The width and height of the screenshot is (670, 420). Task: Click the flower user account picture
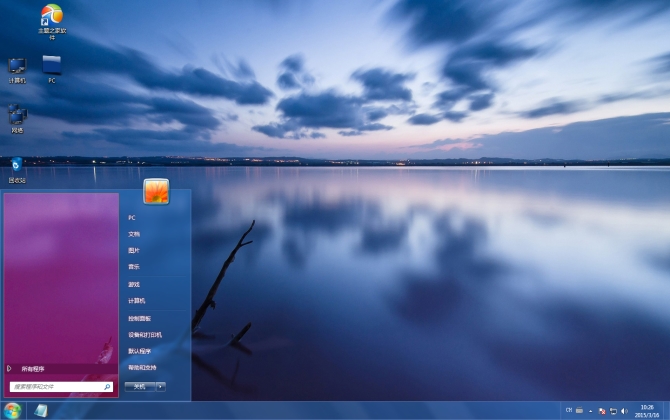(x=156, y=191)
